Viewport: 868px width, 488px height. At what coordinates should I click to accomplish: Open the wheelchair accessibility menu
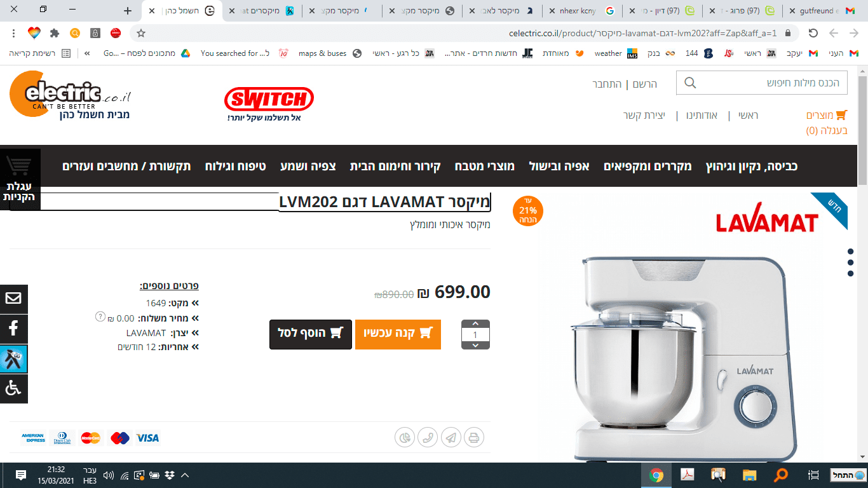coord(13,388)
